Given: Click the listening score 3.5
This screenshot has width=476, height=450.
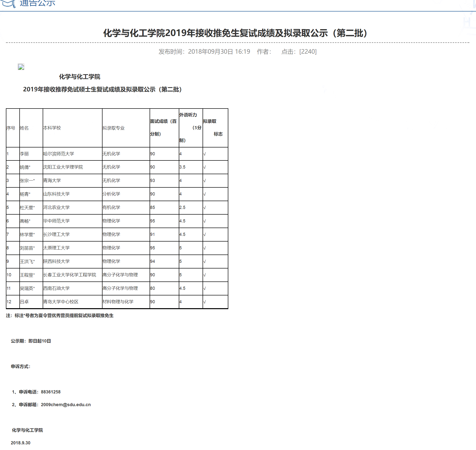Looking at the screenshot, I should click(182, 167).
